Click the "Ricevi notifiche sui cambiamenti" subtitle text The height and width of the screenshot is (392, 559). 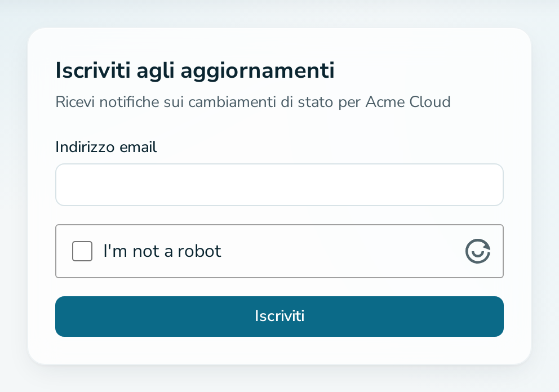pyautogui.click(x=253, y=102)
